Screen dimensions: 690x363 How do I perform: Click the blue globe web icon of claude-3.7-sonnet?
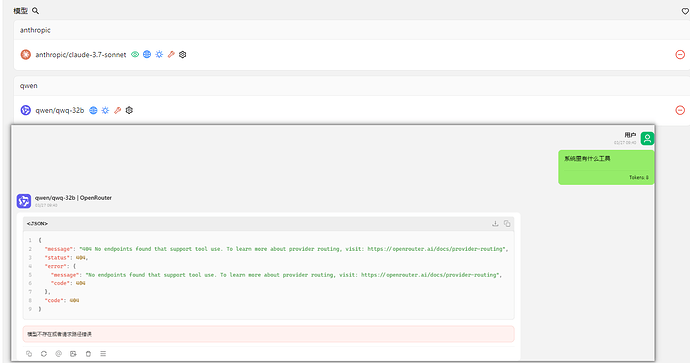click(x=147, y=55)
